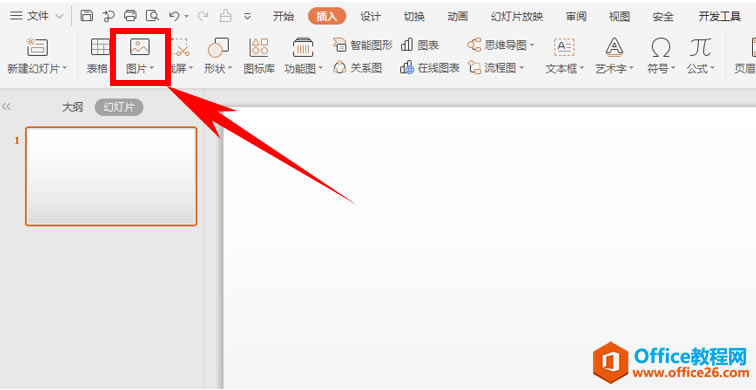Click the Undo arrow icon
The width and height of the screenshot is (756, 390).
(x=174, y=16)
